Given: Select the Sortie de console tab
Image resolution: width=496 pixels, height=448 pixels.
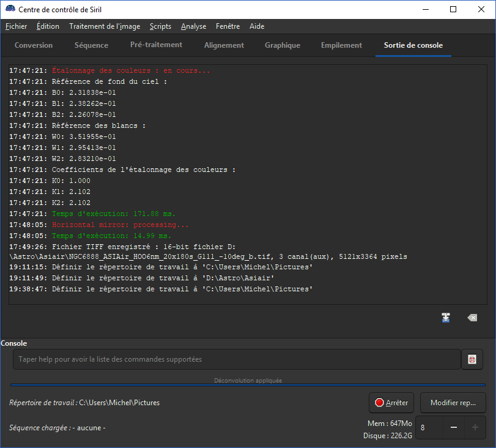Looking at the screenshot, I should click(413, 45).
